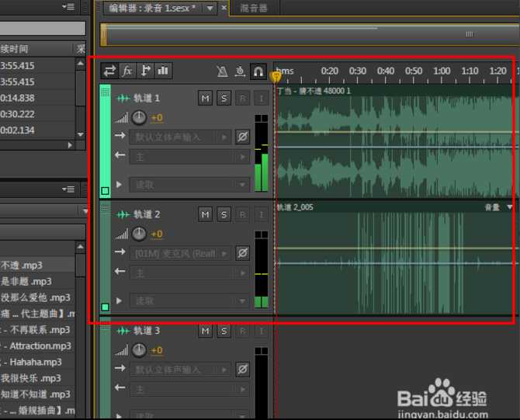The image size is (520, 420).
Task: Open the input dropdown of 轨道 1
Action: (x=180, y=137)
